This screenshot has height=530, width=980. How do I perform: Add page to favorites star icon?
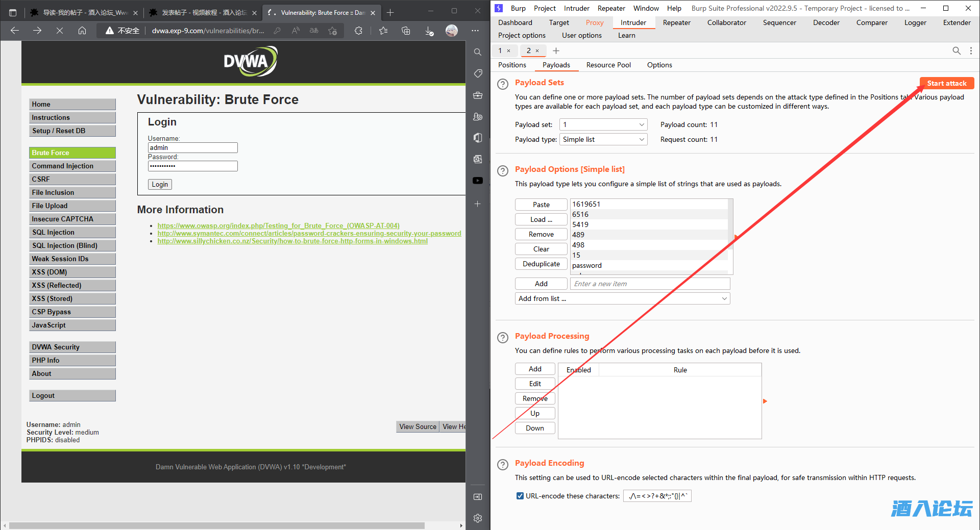click(332, 31)
